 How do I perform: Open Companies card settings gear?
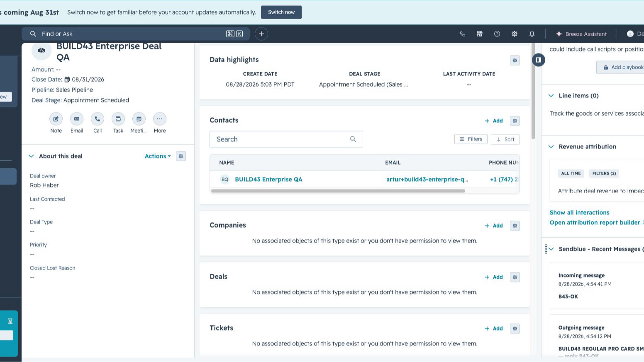point(515,226)
